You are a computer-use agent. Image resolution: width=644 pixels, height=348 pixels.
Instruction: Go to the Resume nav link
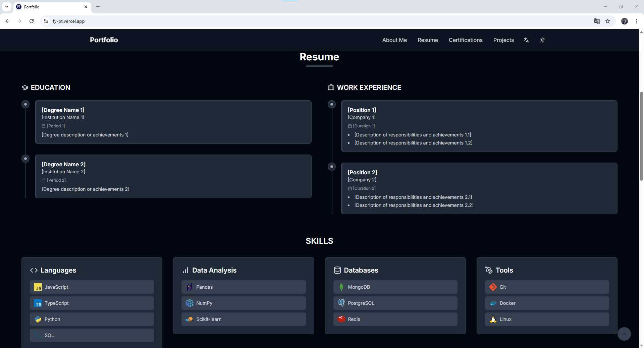tap(428, 40)
